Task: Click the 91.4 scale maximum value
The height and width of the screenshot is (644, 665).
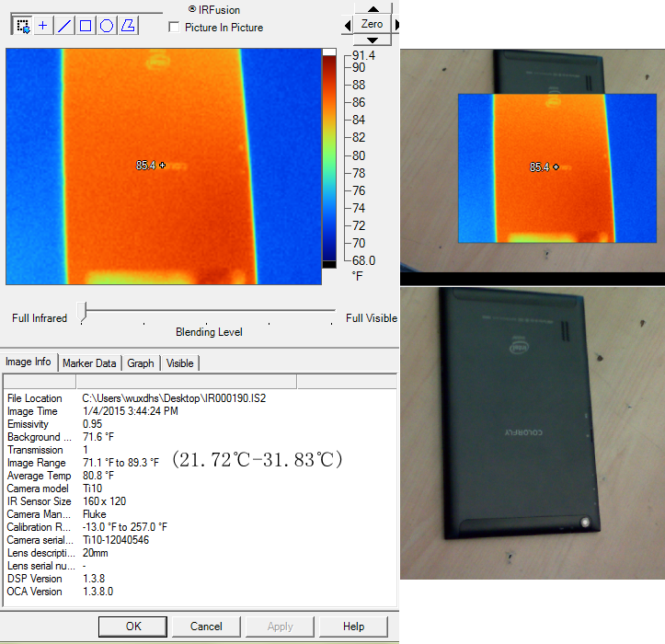Action: pyautogui.click(x=363, y=55)
